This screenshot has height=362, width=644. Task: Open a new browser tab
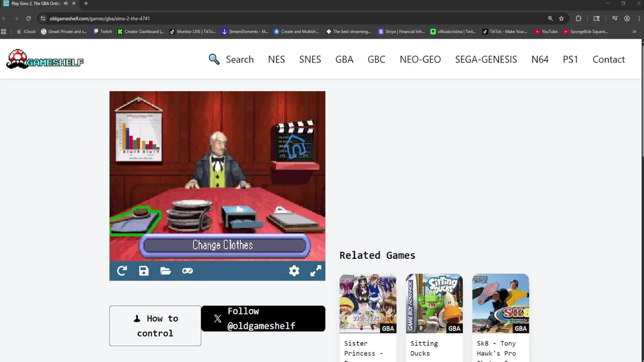click(86, 4)
